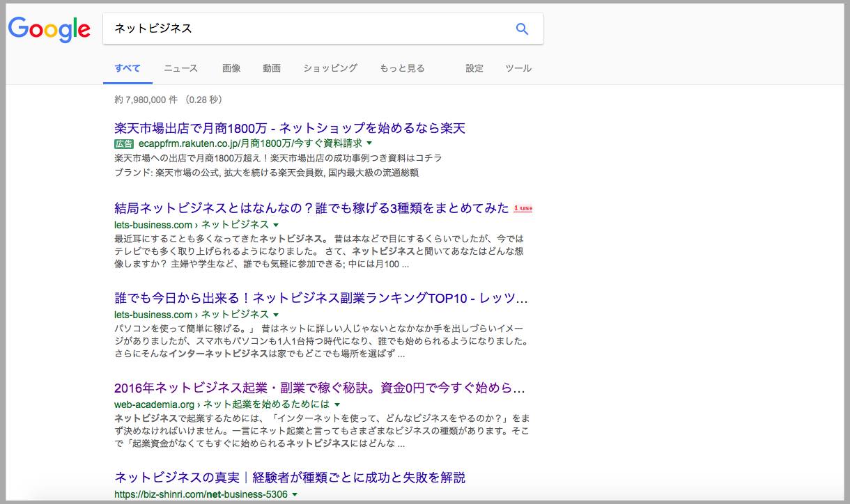Click the Google logo
The width and height of the screenshot is (850, 504).
coord(49,29)
